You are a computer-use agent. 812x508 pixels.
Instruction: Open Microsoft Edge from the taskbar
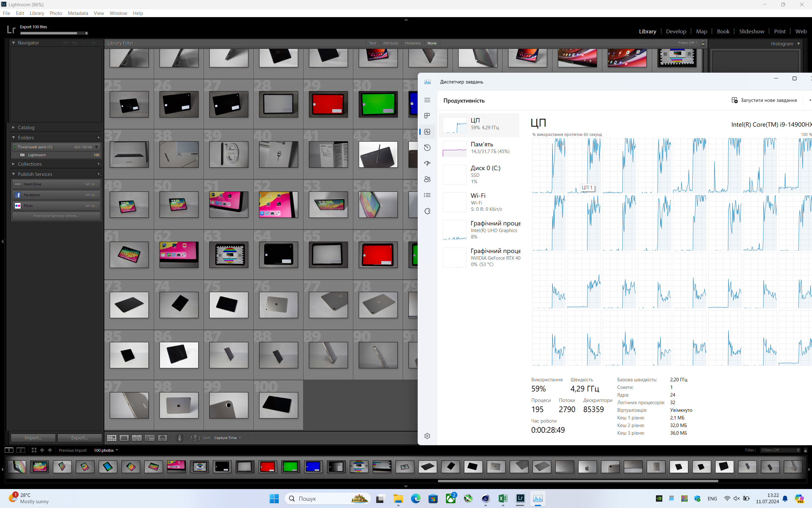click(x=416, y=498)
